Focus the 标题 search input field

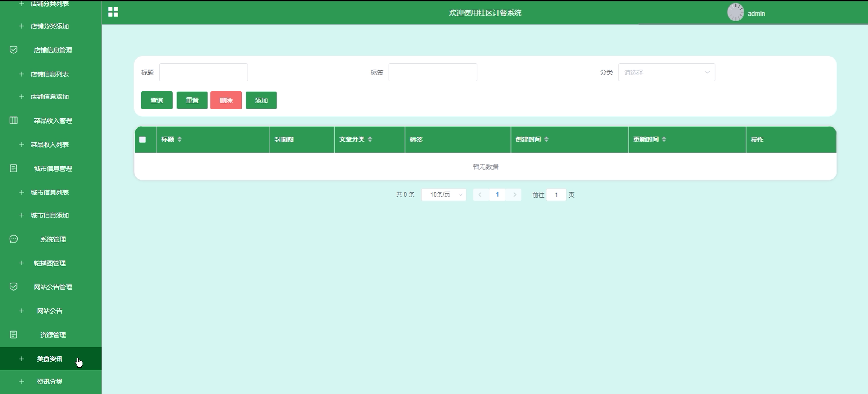(x=204, y=72)
